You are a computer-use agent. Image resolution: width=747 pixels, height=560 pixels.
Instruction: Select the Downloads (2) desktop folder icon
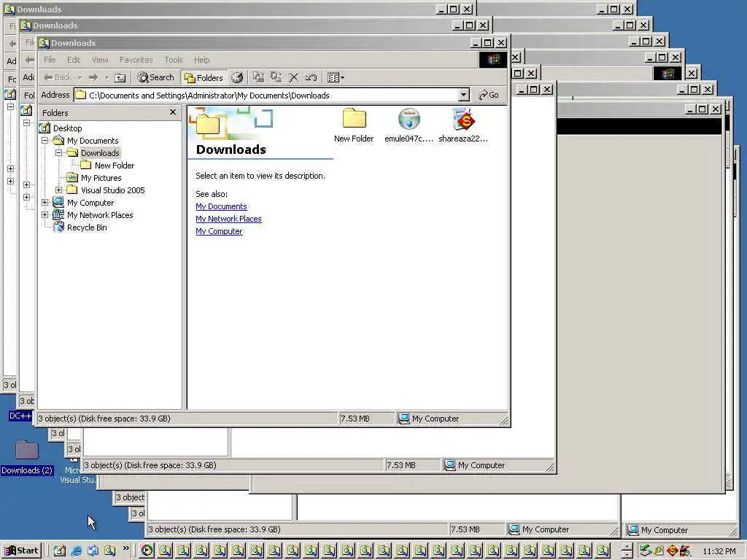click(x=27, y=449)
